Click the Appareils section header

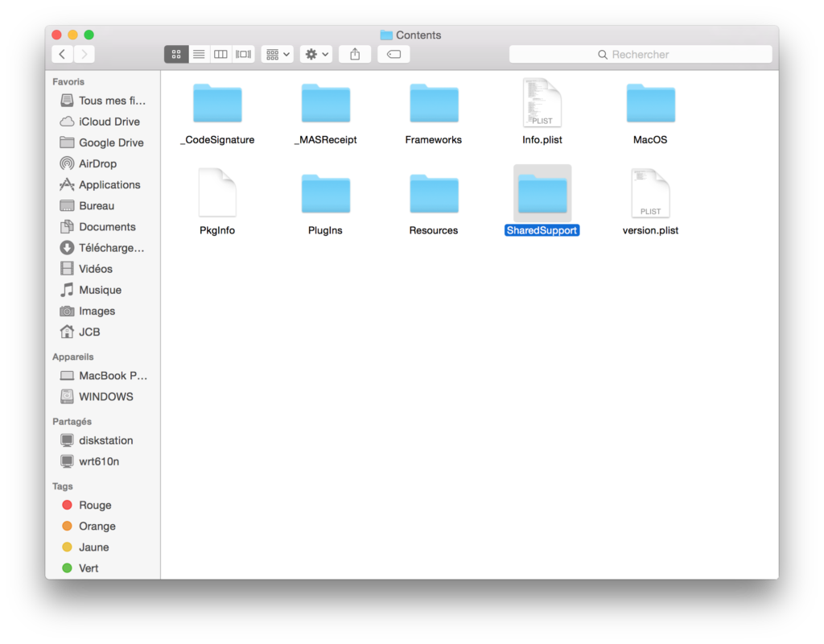coord(73,357)
